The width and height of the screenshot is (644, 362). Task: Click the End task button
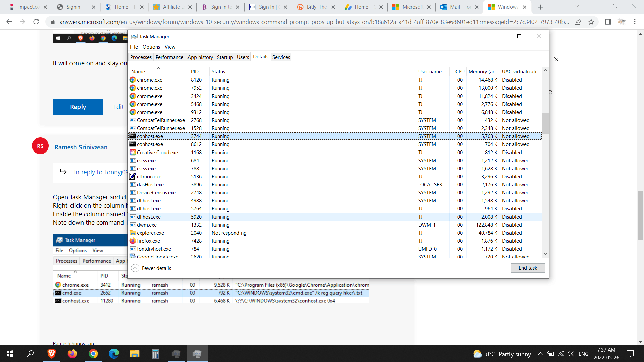[x=528, y=268]
